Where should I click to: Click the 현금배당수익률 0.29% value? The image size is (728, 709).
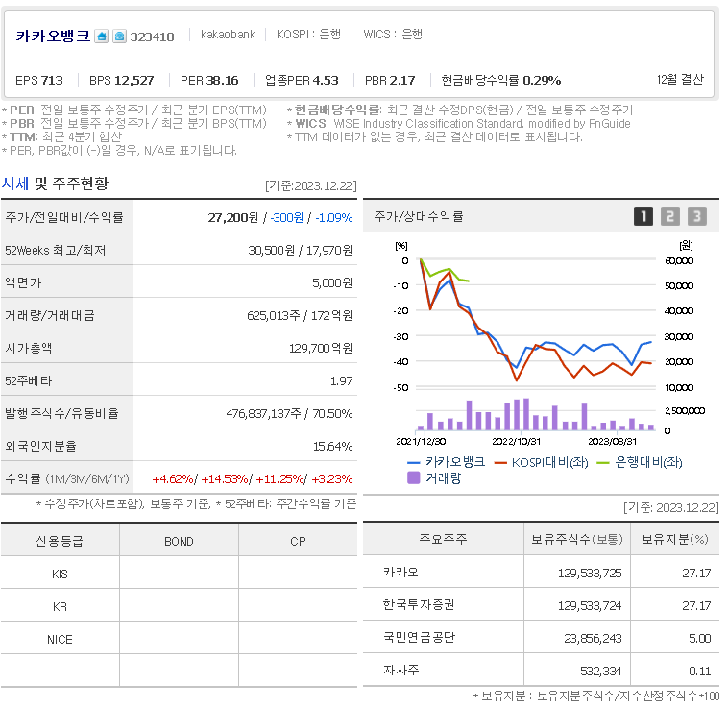click(x=501, y=81)
